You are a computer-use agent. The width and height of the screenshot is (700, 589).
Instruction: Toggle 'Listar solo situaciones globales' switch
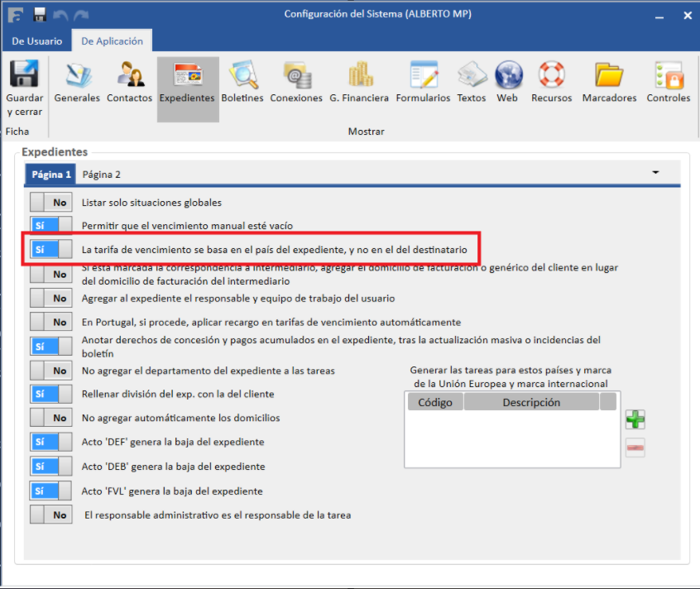click(50, 202)
